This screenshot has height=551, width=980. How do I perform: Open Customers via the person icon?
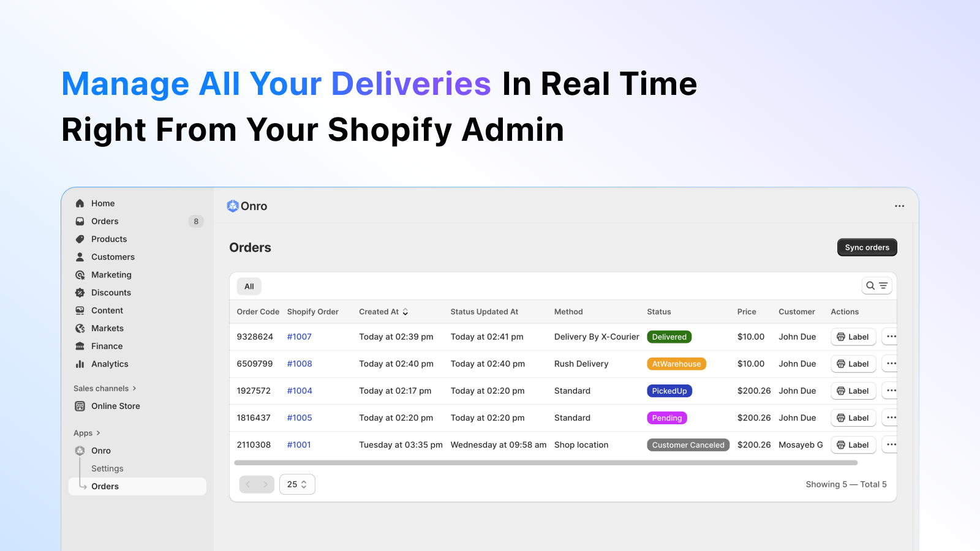coord(80,257)
